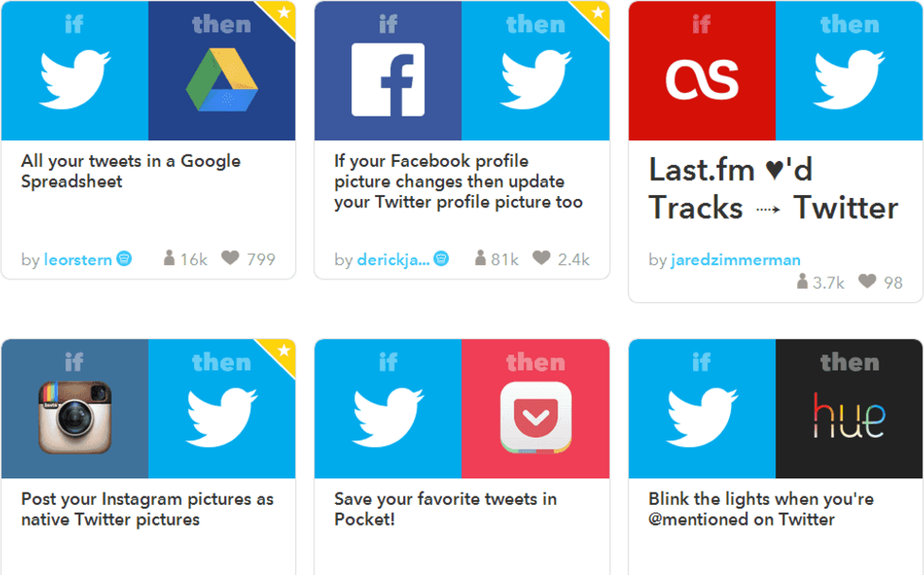This screenshot has height=575, width=924.
Task: Click the heart icon showing 799 favorites
Action: (x=230, y=258)
